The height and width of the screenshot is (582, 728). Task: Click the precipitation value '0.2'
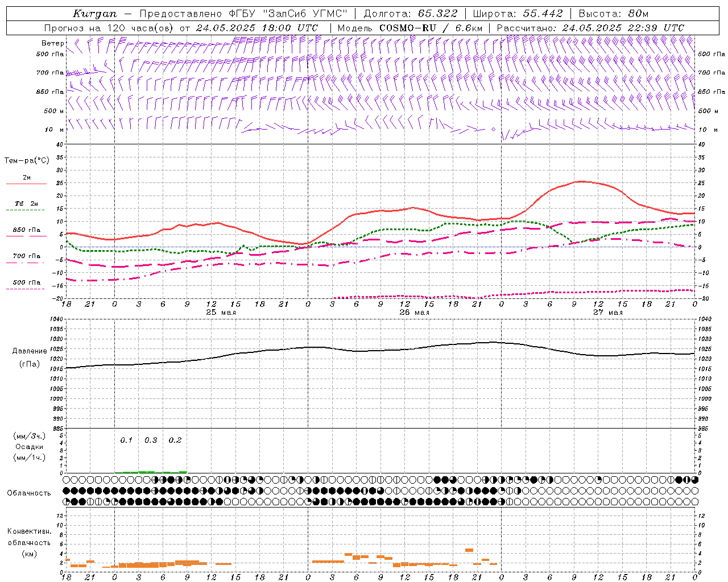pos(175,440)
